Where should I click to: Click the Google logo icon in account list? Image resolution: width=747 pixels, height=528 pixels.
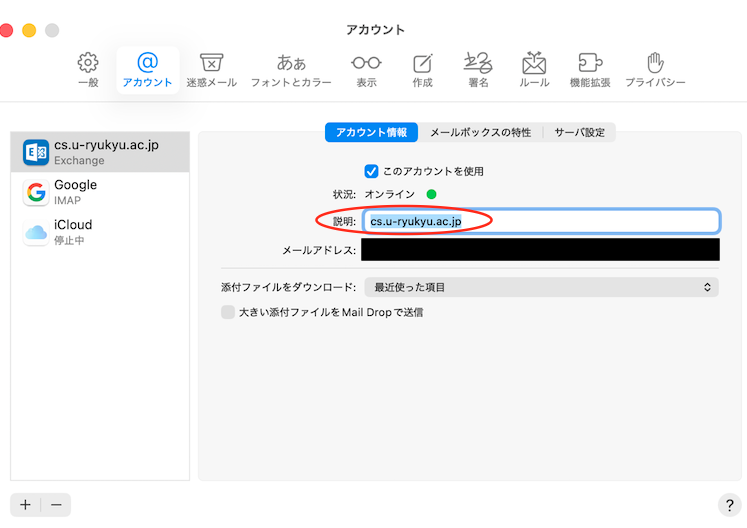(36, 193)
